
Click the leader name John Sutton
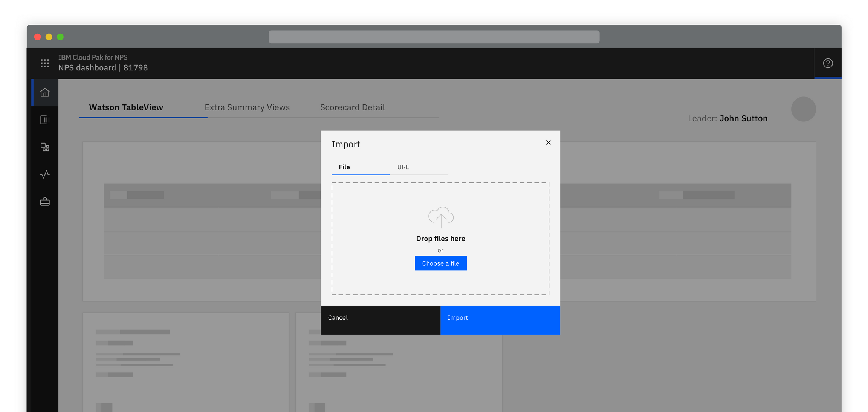(x=743, y=118)
